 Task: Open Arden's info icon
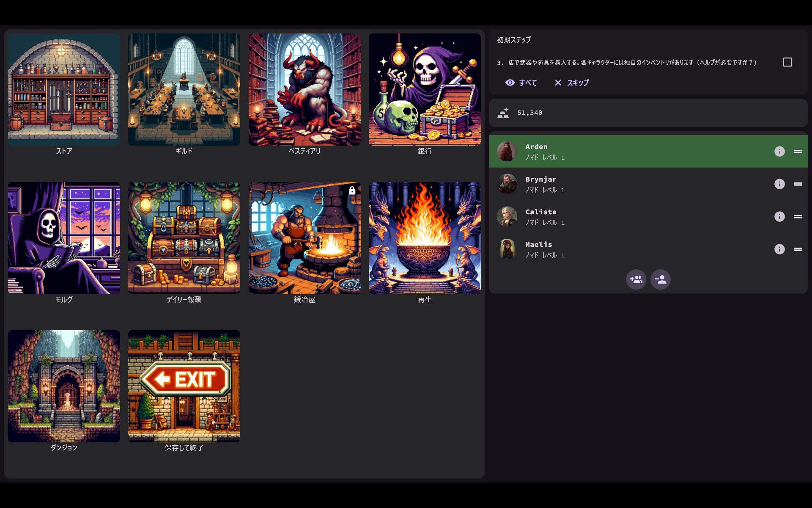[779, 152]
